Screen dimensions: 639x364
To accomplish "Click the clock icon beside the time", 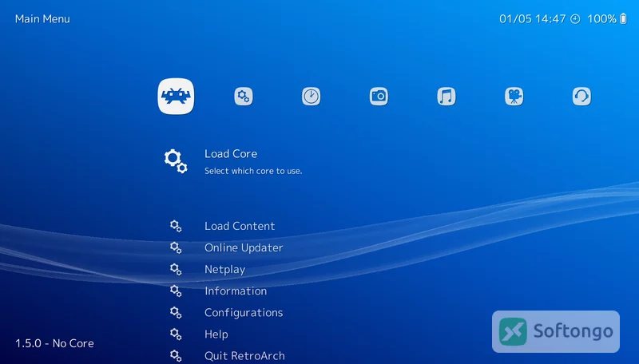I will pos(575,19).
